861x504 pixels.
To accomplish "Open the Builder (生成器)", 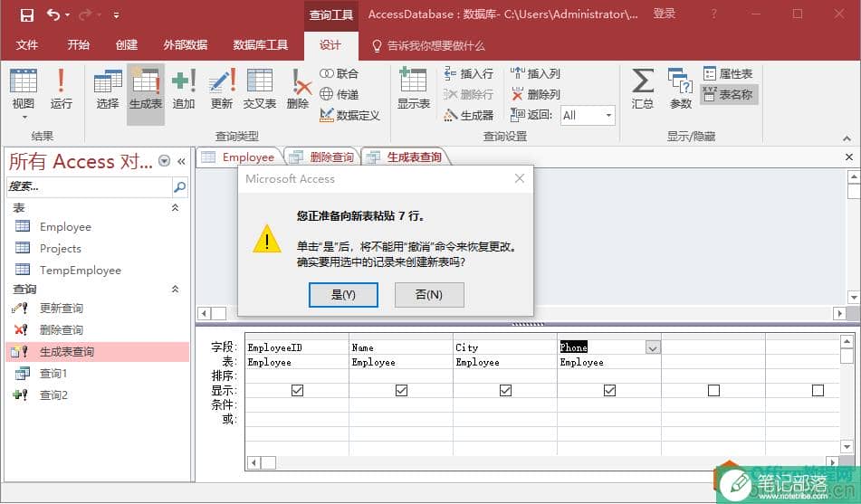I will [468, 115].
